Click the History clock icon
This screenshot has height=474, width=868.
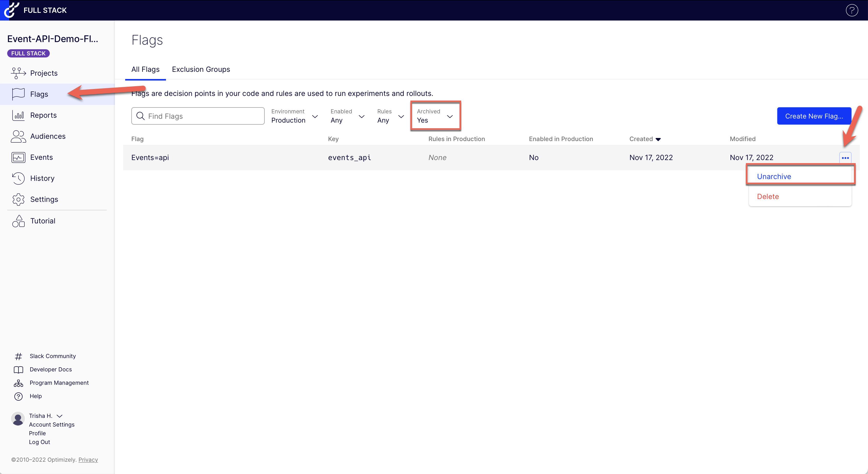[x=18, y=178]
